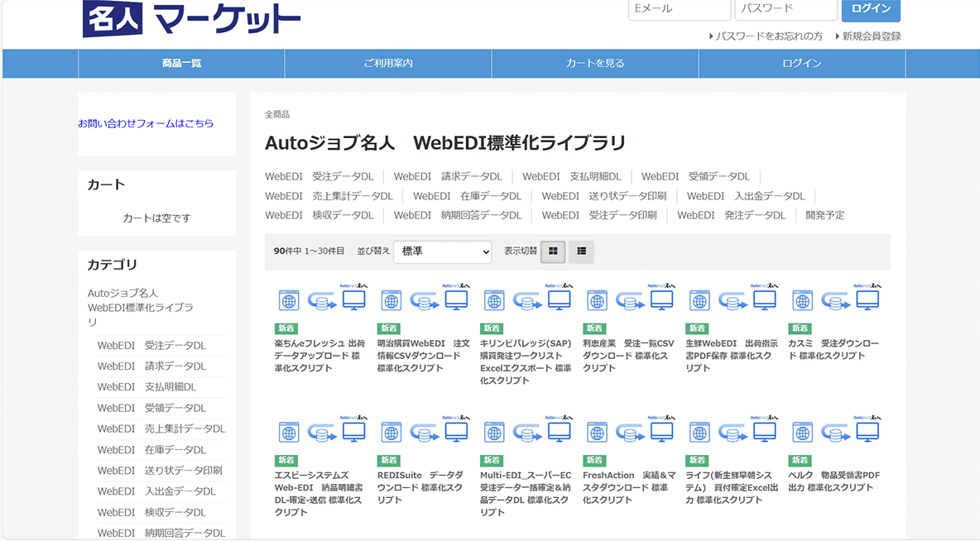Open エスビーシステムズ Web-EDI 納品明細書 product title
The width and height of the screenshot is (980, 541).
click(x=319, y=494)
